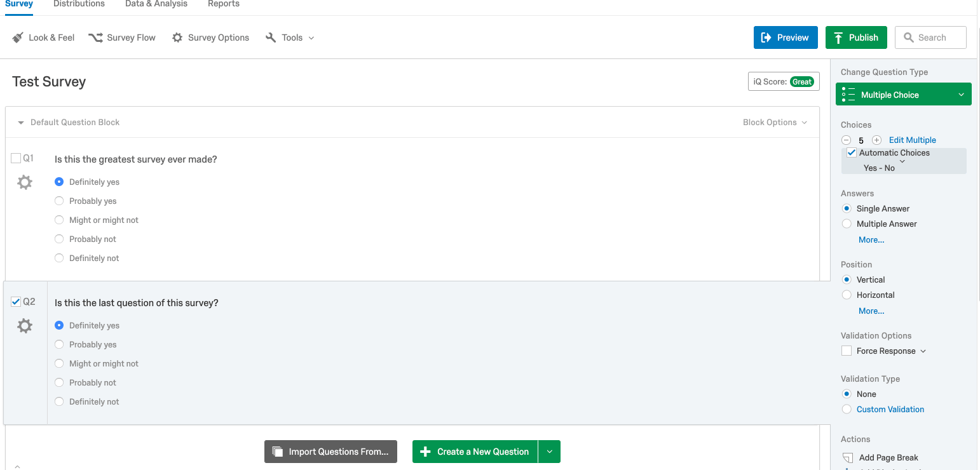Select Vertical position radio button

[847, 279]
